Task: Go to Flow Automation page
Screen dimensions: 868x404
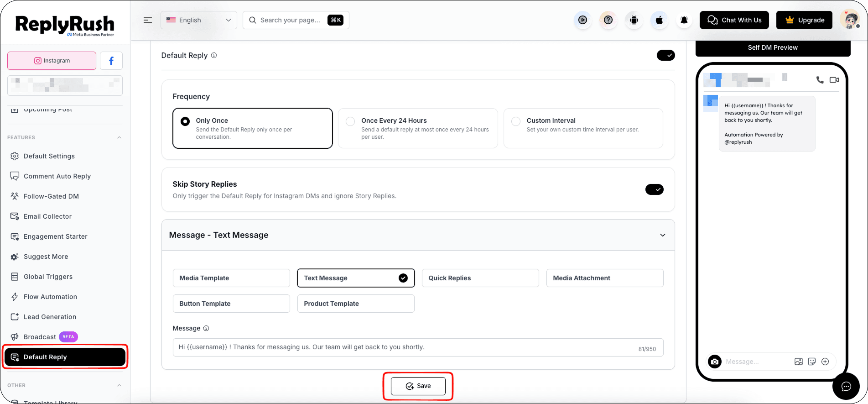Action: 65,297
